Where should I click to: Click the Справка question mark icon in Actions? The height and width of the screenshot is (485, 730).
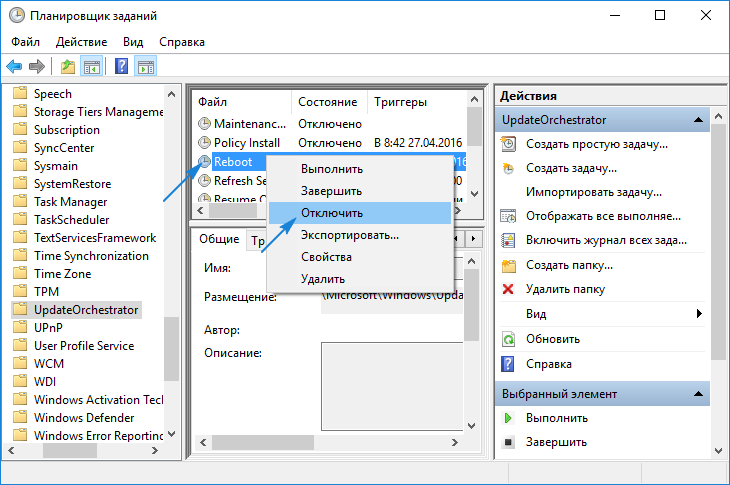507,364
